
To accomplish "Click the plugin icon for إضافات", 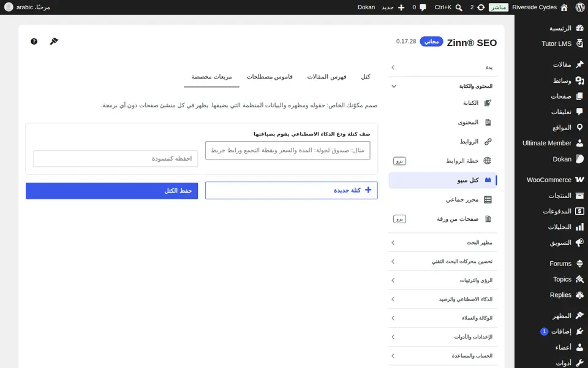I will 580,331.
